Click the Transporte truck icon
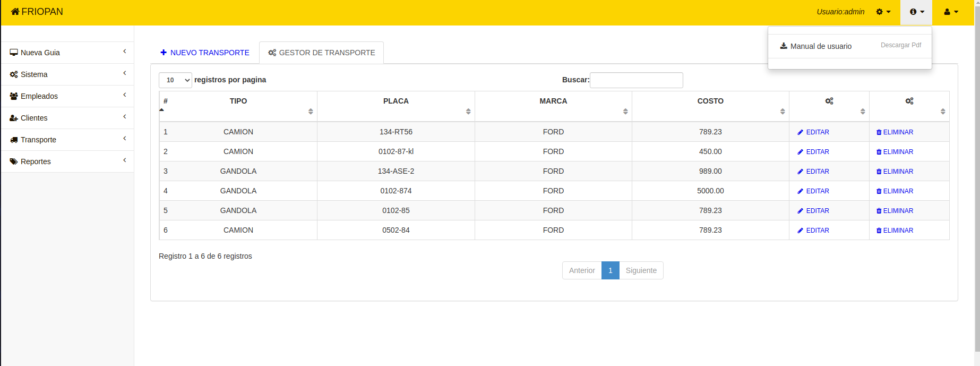Screen dimensions: 980x366 pos(14,140)
